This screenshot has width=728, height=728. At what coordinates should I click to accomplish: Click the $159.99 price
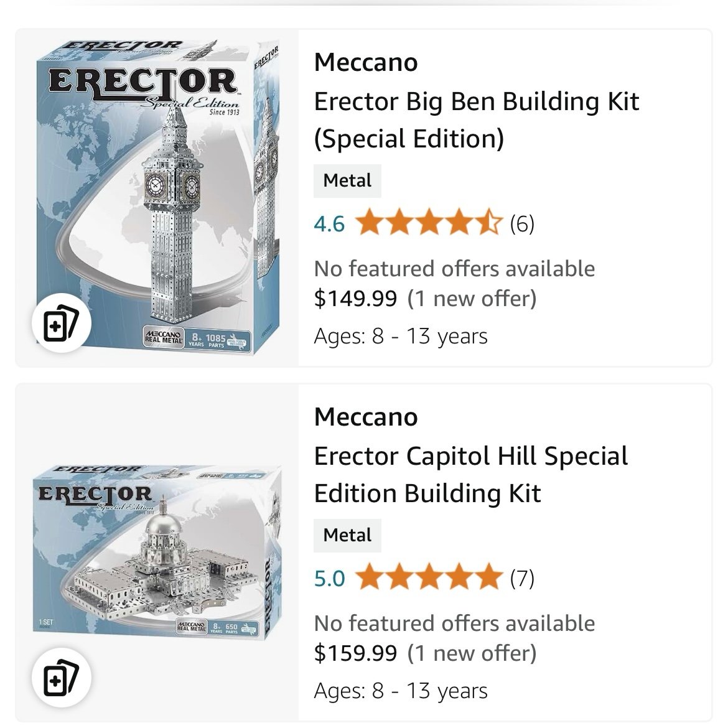[x=356, y=653]
